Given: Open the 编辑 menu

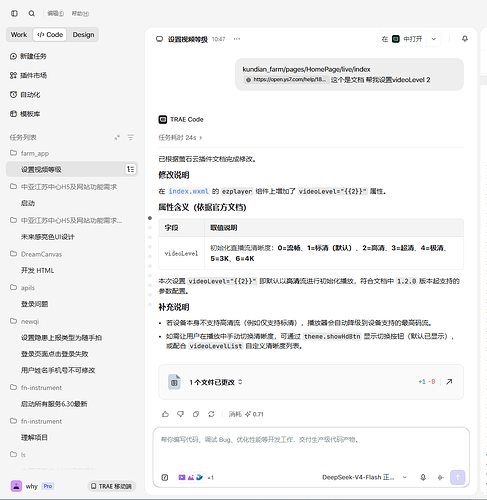Looking at the screenshot, I should click(55, 13).
